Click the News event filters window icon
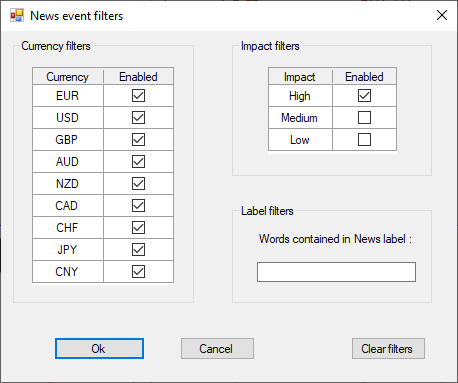This screenshot has width=458, height=383. point(17,15)
